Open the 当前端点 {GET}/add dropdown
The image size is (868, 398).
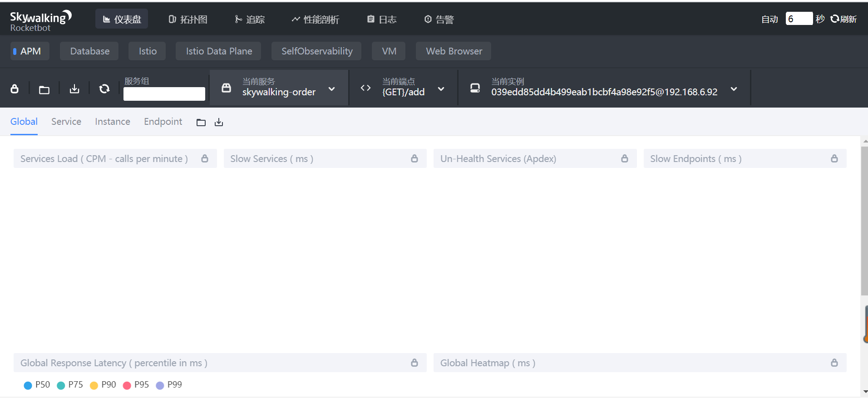pyautogui.click(x=403, y=88)
